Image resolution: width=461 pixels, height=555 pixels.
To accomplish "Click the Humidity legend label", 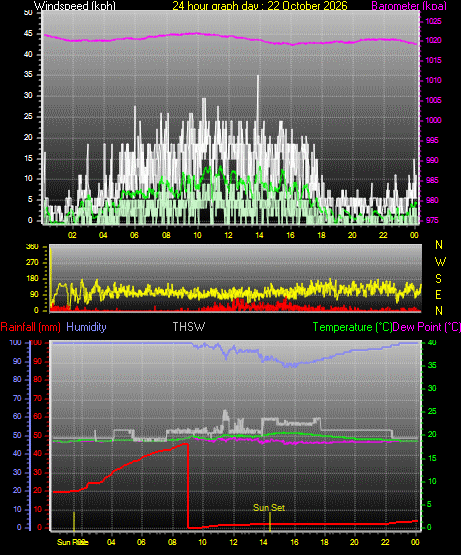I will (x=86, y=327).
